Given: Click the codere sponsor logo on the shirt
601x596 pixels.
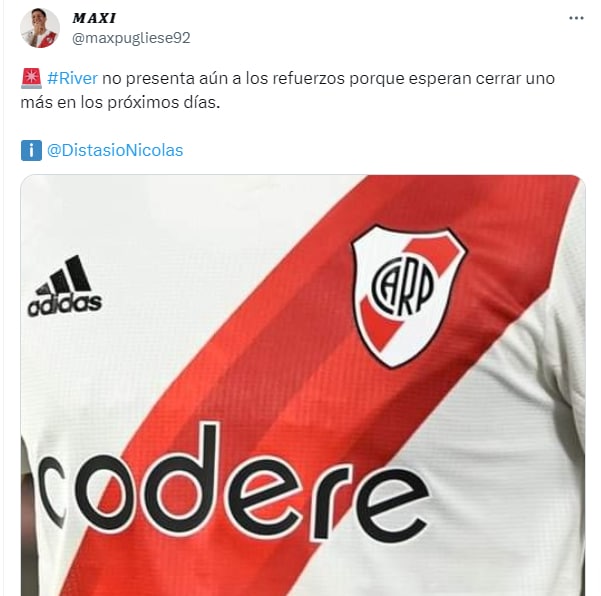Looking at the screenshot, I should click(233, 485).
